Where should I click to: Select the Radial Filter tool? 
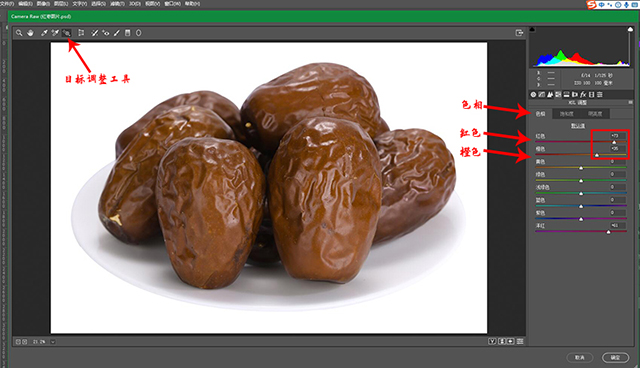[139, 33]
